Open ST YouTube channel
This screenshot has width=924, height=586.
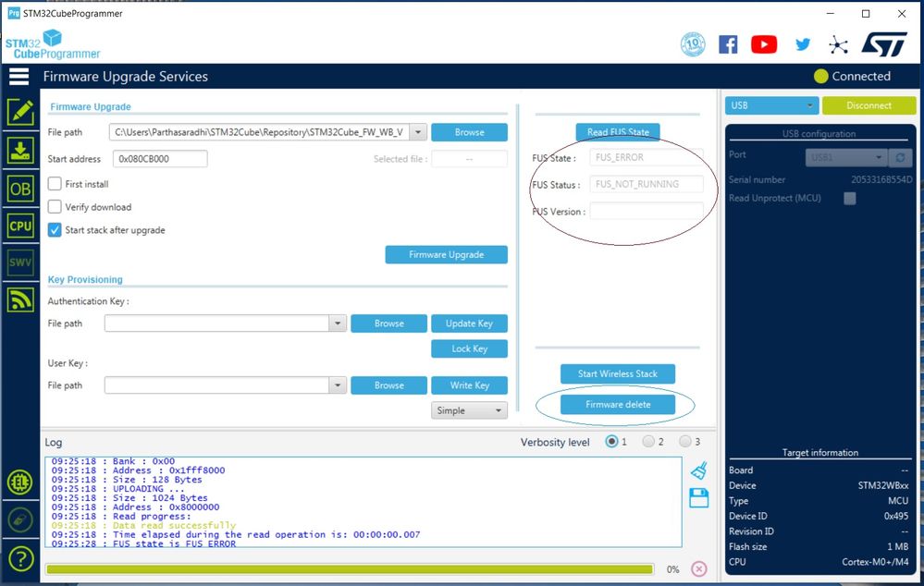click(764, 44)
